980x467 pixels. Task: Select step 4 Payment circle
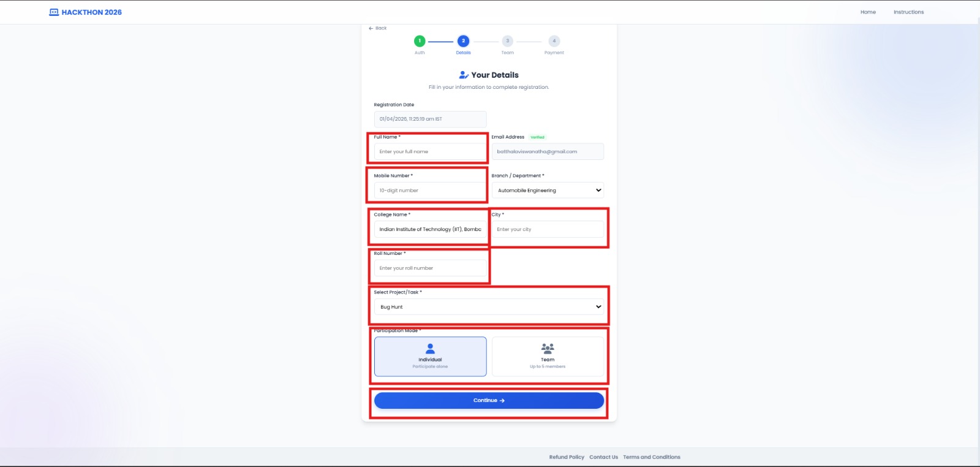[x=554, y=41]
